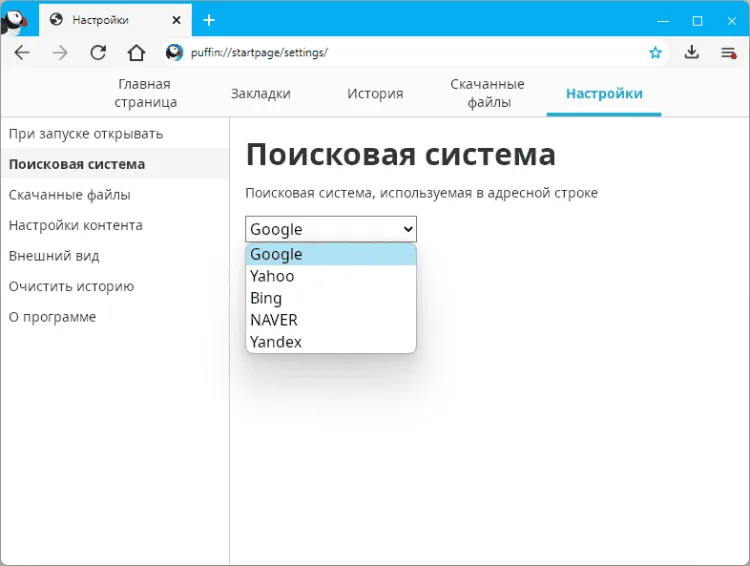The image size is (750, 566).
Task: Open Очистить историю in the sidebar
Action: [x=115, y=287]
